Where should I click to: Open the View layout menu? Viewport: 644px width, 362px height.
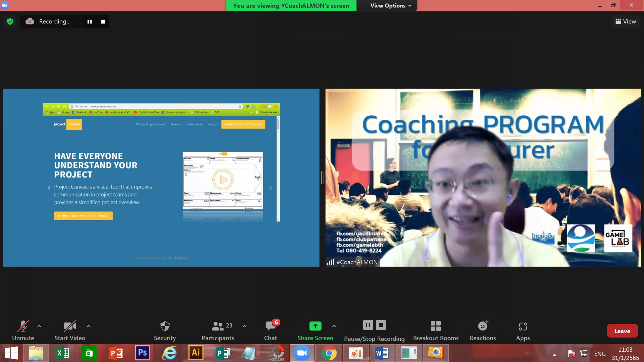[x=626, y=21]
